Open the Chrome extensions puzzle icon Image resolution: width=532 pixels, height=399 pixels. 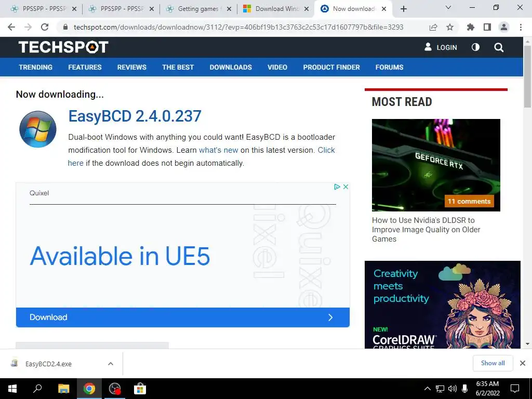click(471, 27)
